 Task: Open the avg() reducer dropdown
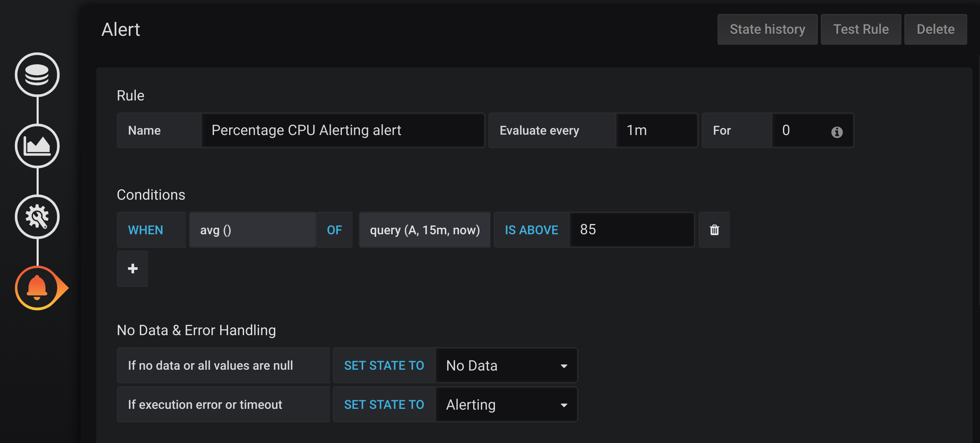click(x=252, y=230)
